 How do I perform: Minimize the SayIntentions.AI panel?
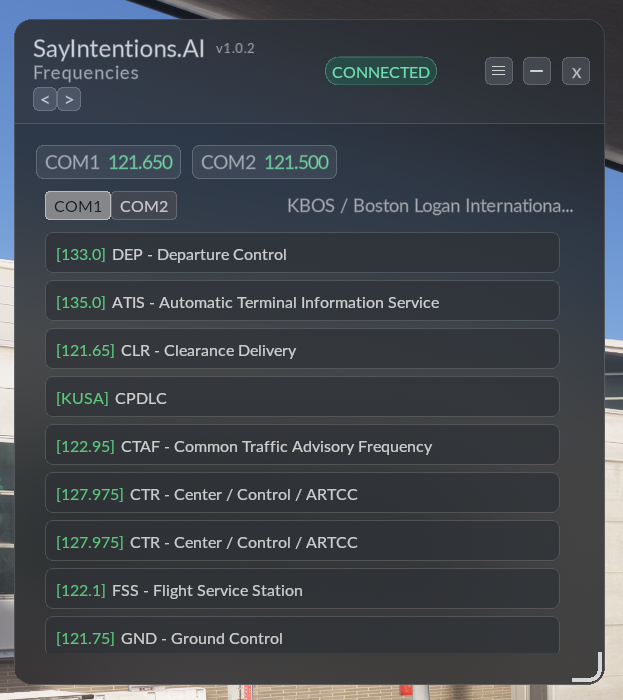point(536,71)
